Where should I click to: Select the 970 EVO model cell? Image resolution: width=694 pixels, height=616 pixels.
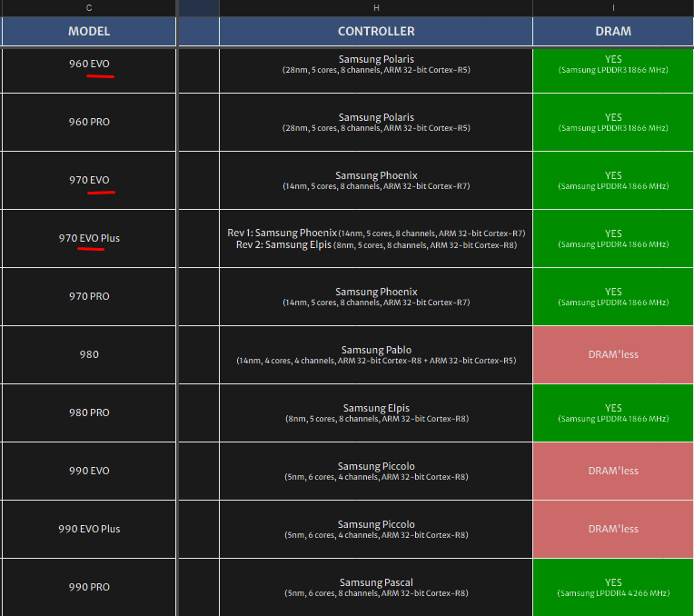[89, 180]
